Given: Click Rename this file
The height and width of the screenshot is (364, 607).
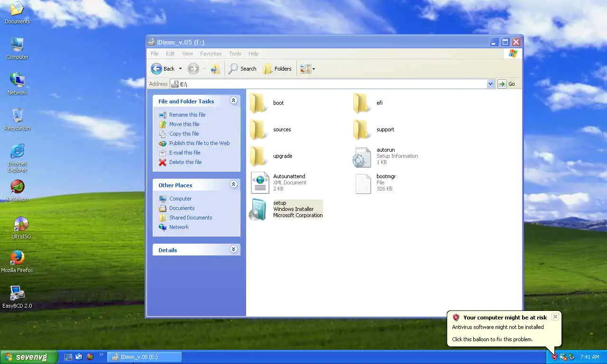Looking at the screenshot, I should click(182, 115).
